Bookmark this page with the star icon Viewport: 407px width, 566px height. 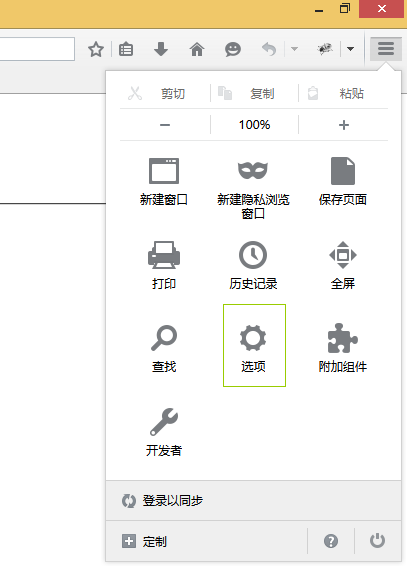96,49
